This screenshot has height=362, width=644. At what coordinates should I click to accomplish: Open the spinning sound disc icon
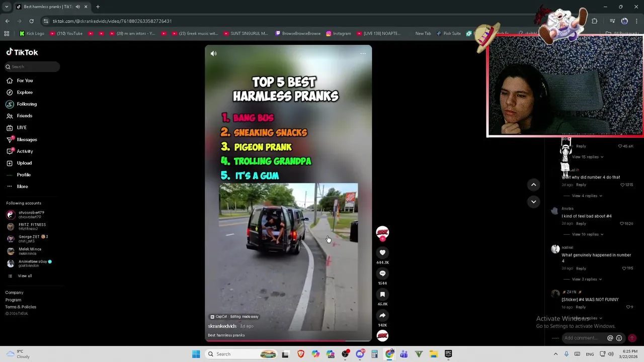pos(382,336)
